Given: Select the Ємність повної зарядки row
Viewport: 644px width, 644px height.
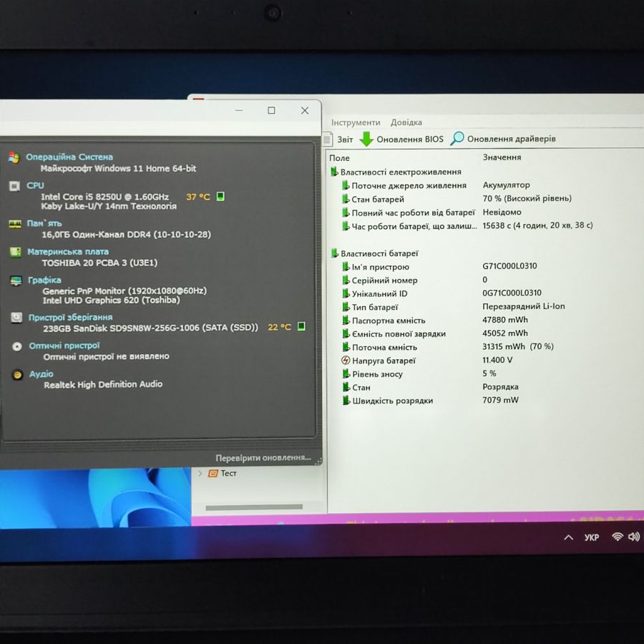Looking at the screenshot, I should 435,333.
